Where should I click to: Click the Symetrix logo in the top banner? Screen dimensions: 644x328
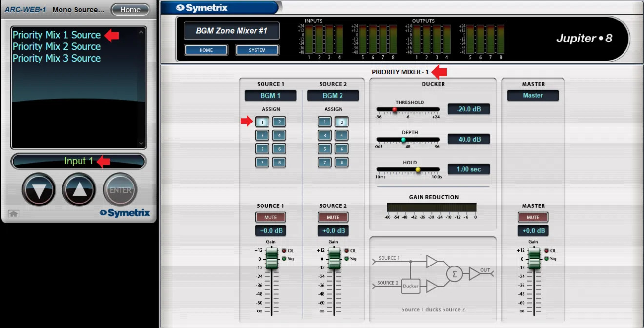click(x=201, y=7)
